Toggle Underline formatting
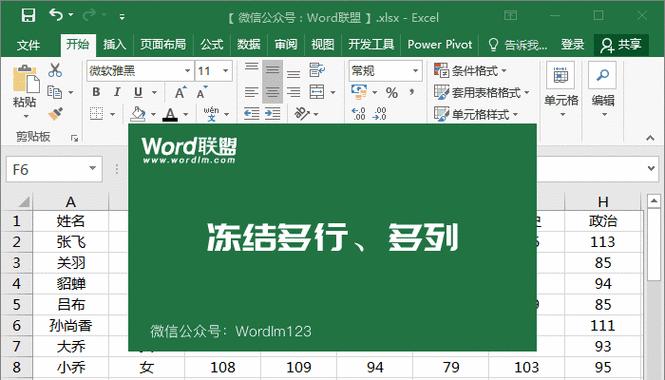This screenshot has height=380, width=665. [138, 92]
